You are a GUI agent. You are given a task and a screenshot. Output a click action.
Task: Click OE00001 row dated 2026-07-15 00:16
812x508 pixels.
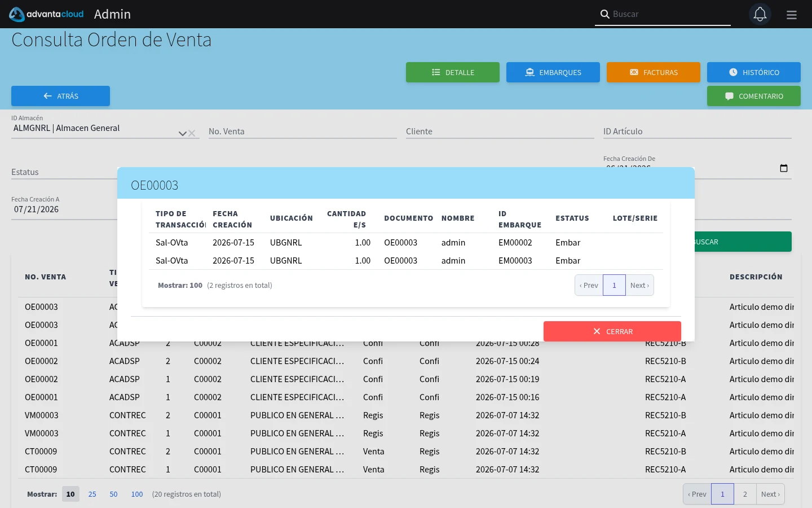coord(406,397)
